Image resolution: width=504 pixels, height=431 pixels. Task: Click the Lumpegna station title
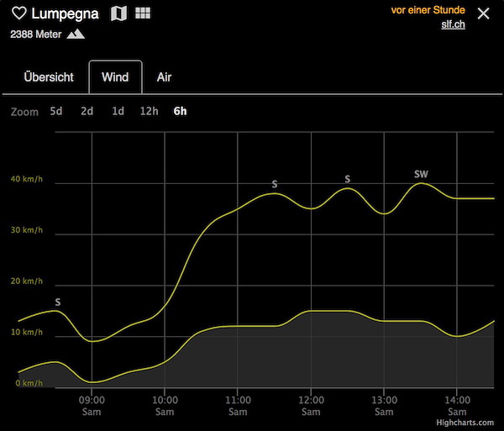click(65, 13)
